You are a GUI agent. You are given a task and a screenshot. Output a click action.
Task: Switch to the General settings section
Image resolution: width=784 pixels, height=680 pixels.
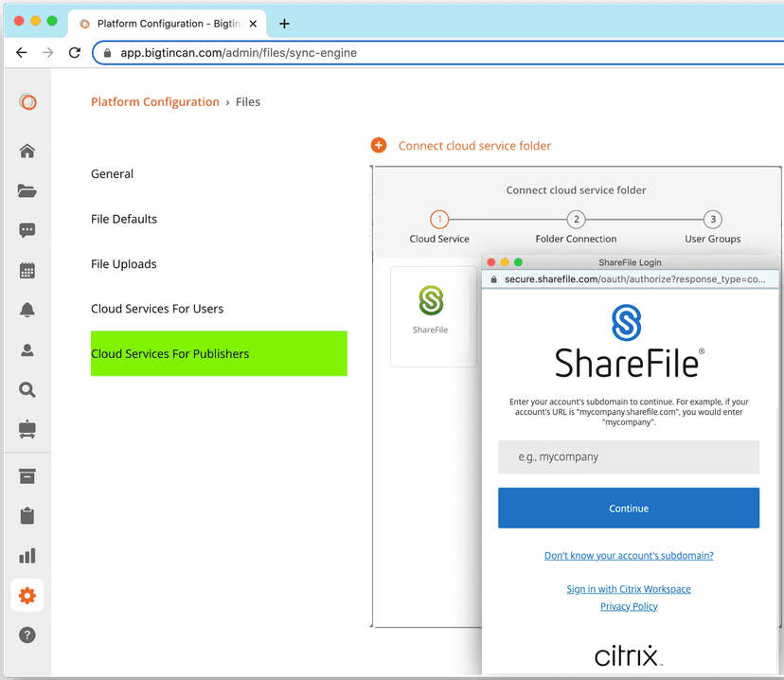click(x=112, y=173)
